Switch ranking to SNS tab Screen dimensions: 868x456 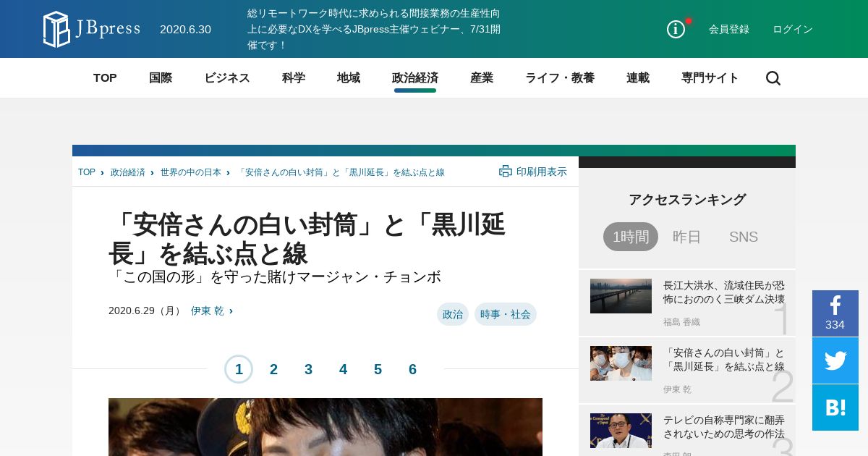tap(744, 237)
